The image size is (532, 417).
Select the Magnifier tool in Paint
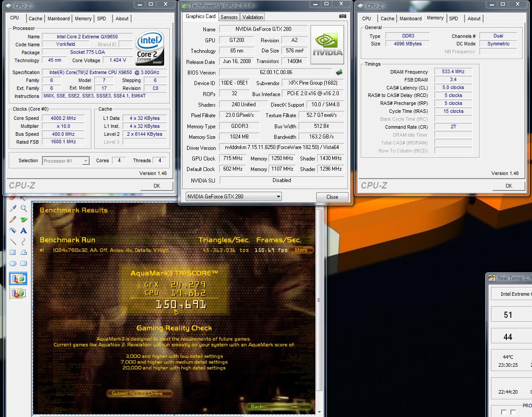click(x=24, y=208)
